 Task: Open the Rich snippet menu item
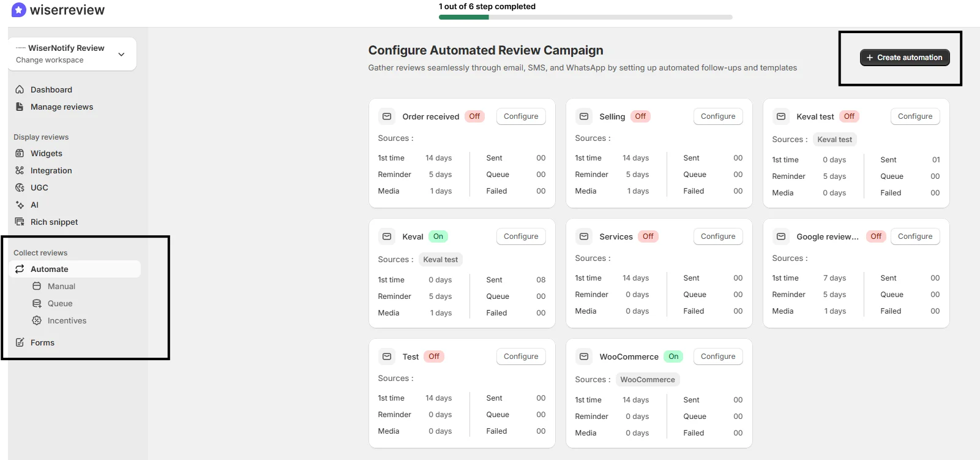tap(54, 222)
